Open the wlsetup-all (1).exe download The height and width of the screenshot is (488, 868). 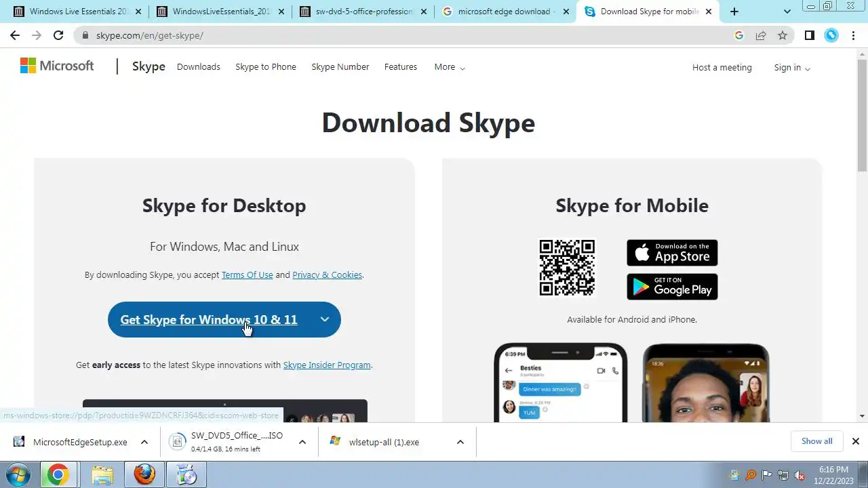coord(384,442)
